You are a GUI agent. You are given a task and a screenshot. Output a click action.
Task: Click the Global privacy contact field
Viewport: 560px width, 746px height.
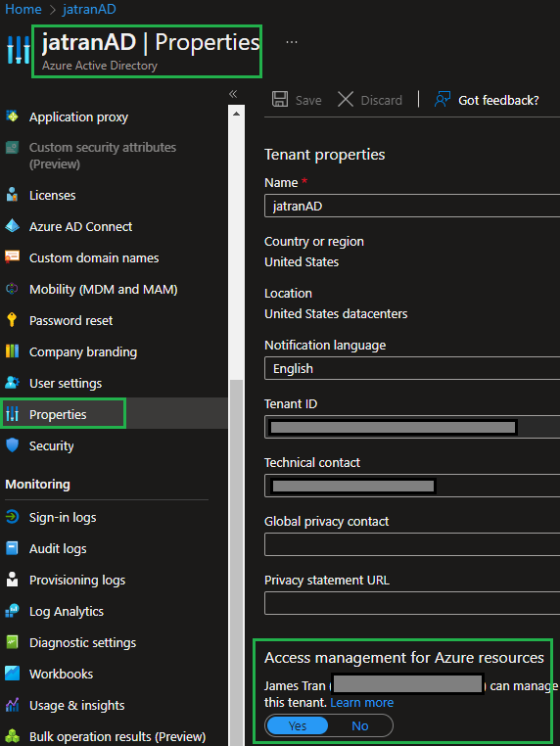tap(412, 544)
